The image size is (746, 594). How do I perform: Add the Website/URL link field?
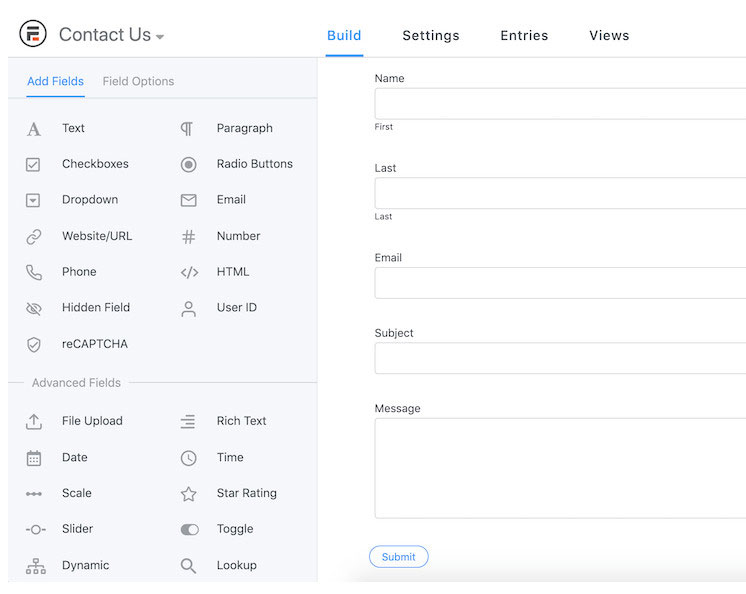96,236
